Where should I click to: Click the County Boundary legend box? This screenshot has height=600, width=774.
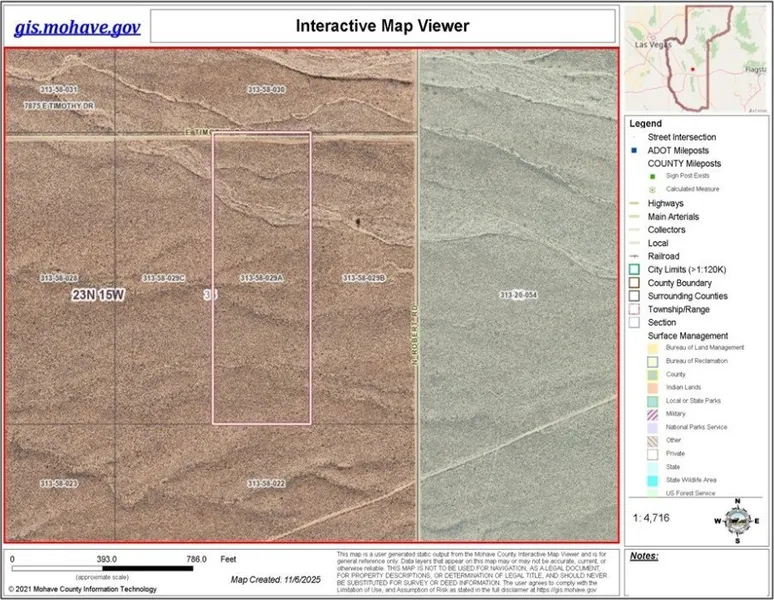coord(633,283)
